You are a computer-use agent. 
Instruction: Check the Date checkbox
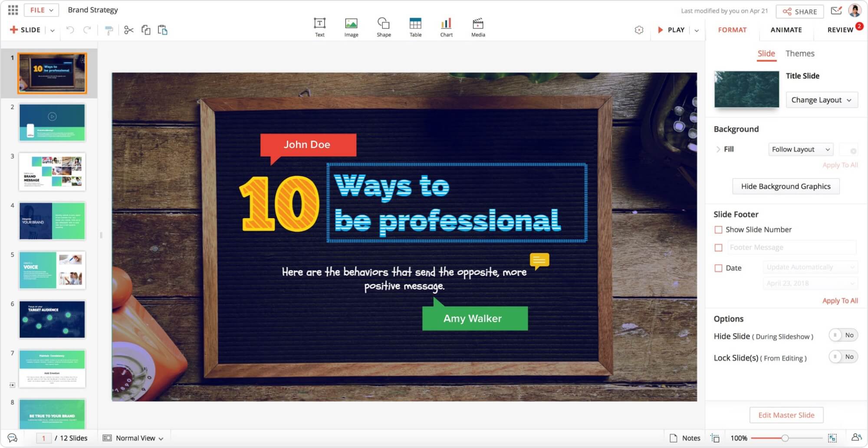[x=718, y=268]
